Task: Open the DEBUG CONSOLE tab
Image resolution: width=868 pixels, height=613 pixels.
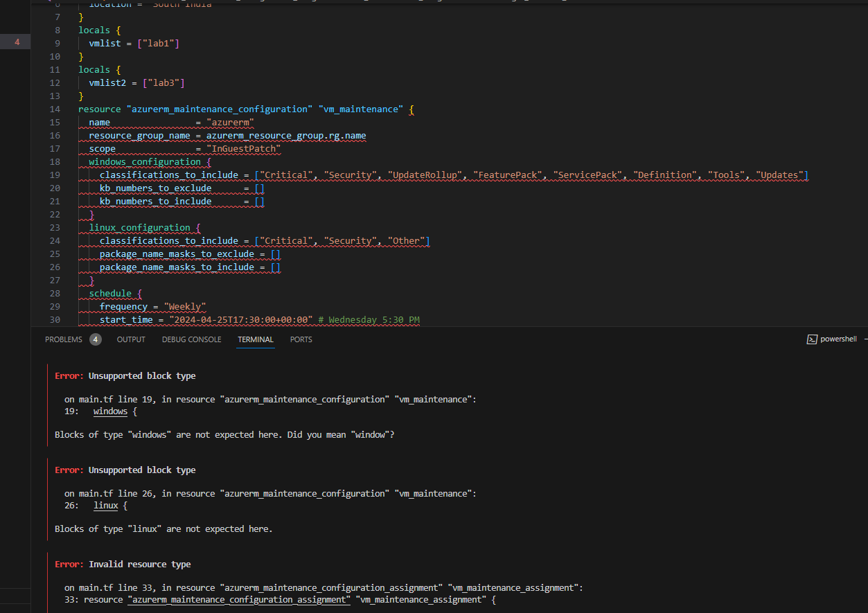Action: point(192,339)
